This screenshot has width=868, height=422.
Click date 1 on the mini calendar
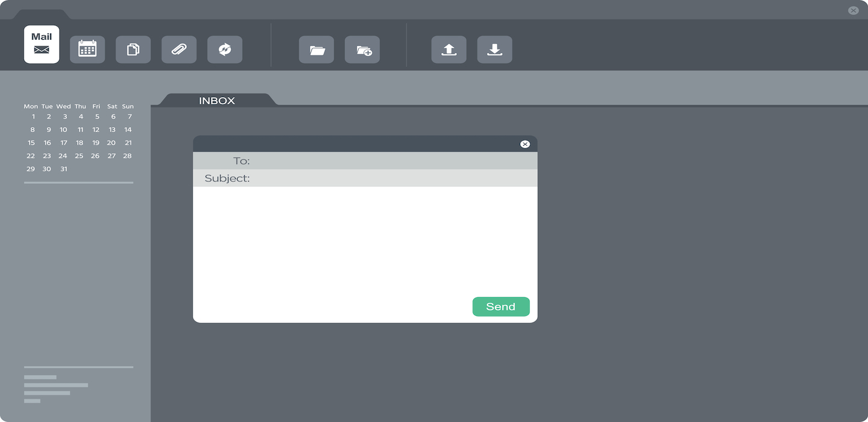pyautogui.click(x=33, y=116)
